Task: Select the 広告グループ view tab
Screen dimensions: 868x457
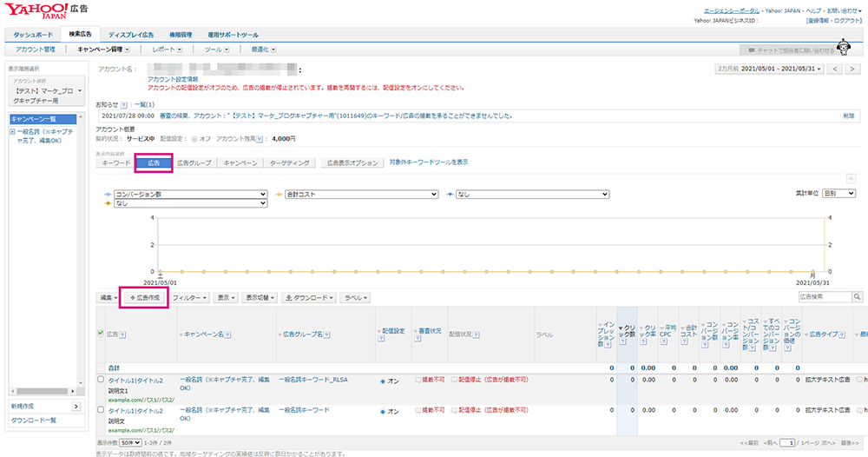Action: click(194, 162)
